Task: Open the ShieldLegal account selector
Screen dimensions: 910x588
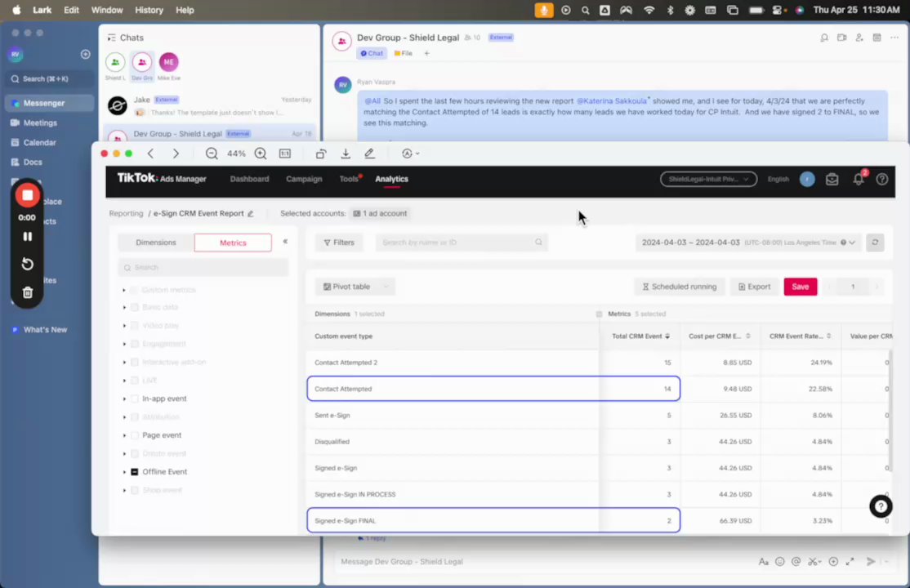Action: (x=708, y=179)
